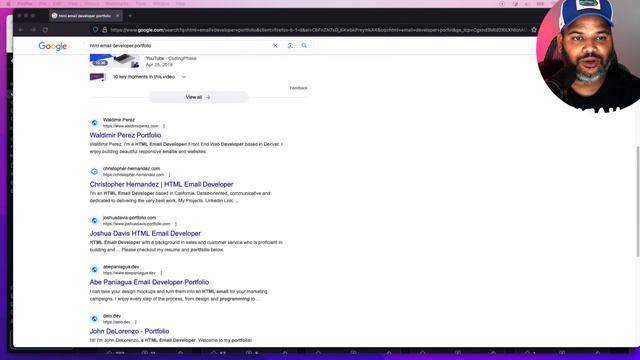Click the page vertical scrollbar thumb
The width and height of the screenshot is (640, 360).
coord(638,201)
